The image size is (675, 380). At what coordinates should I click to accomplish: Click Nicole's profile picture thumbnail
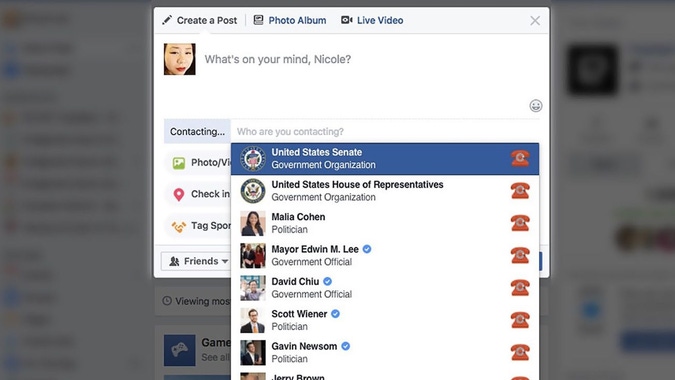pyautogui.click(x=180, y=59)
